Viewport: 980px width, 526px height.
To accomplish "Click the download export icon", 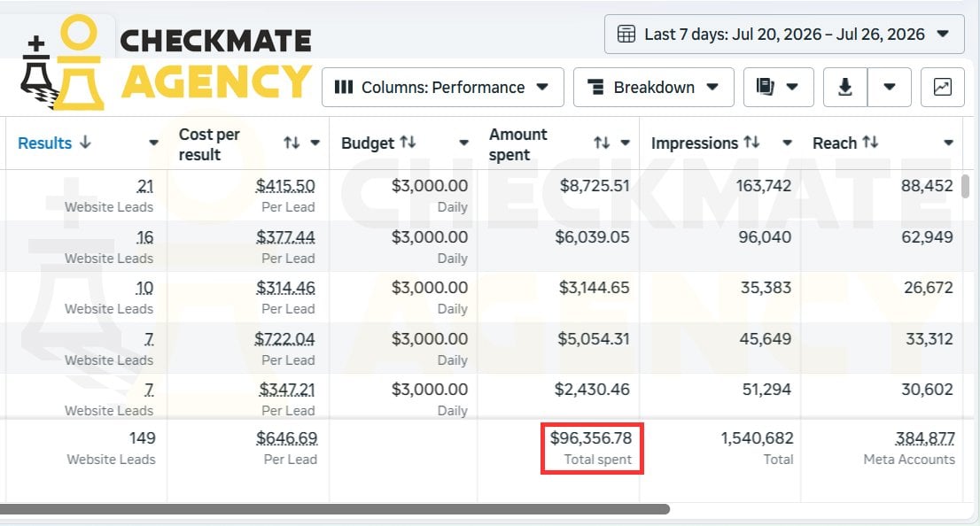I will click(x=845, y=87).
